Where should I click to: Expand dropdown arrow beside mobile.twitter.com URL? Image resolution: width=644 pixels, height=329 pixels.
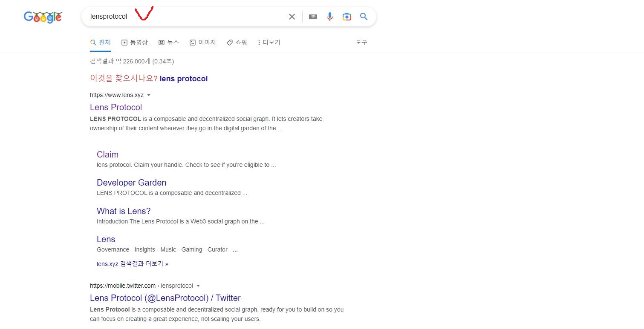[x=198, y=286]
